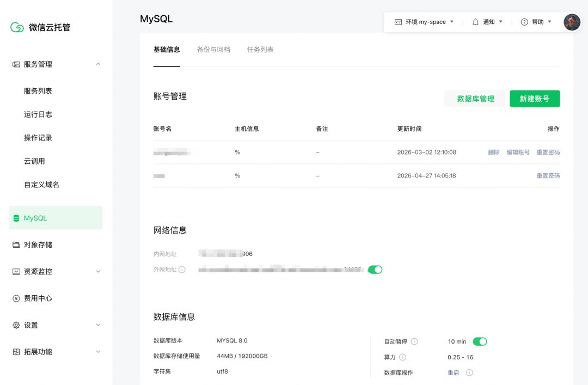Click the 费用中心 yen coin icon
588x385 pixels.
point(16,298)
